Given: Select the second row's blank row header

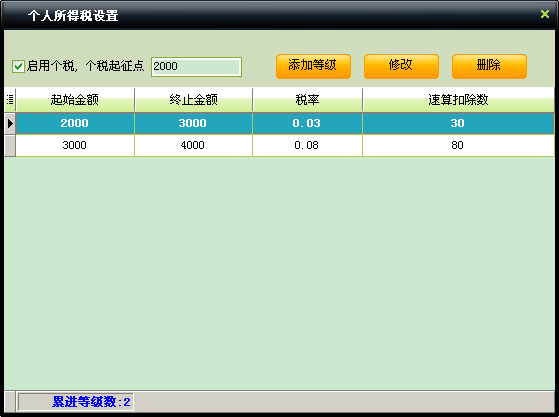Looking at the screenshot, I should pos(10,145).
